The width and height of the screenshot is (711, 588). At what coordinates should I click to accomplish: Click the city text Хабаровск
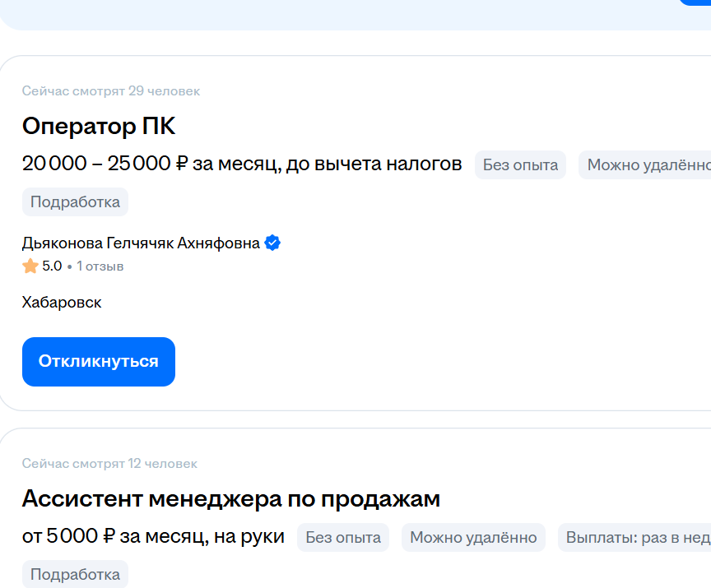(62, 302)
